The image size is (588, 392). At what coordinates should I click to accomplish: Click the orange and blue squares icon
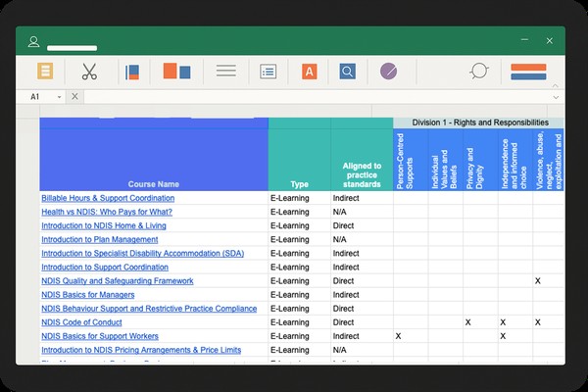[x=177, y=71]
